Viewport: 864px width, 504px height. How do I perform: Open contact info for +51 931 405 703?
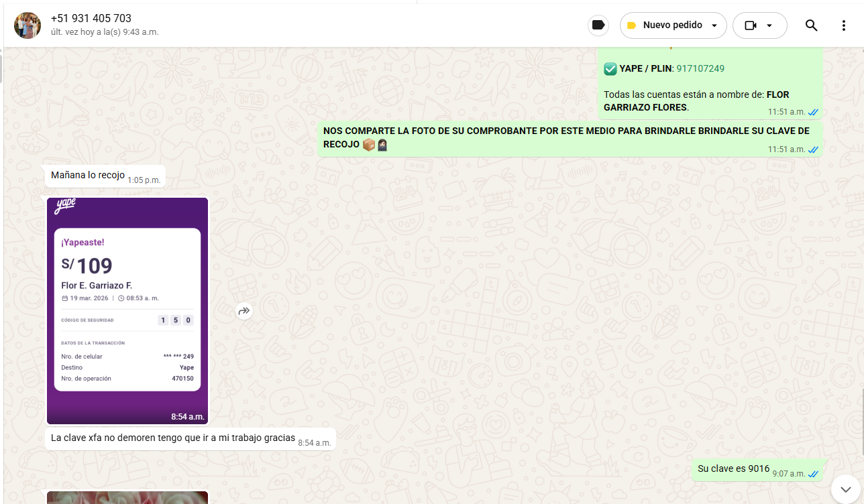[x=91, y=19]
